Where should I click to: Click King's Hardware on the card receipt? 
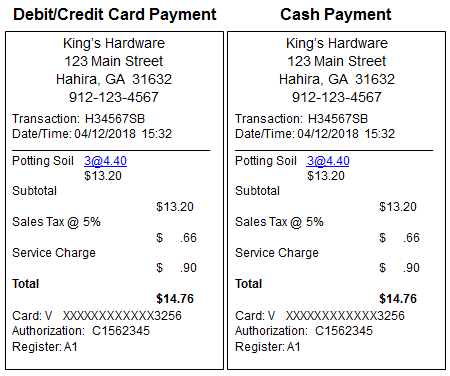click(x=114, y=43)
